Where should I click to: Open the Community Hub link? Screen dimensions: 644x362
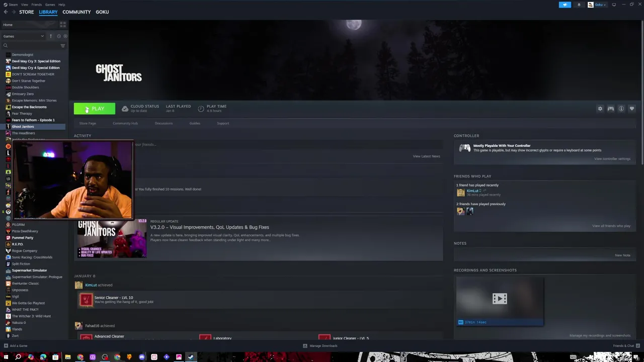coord(125,123)
